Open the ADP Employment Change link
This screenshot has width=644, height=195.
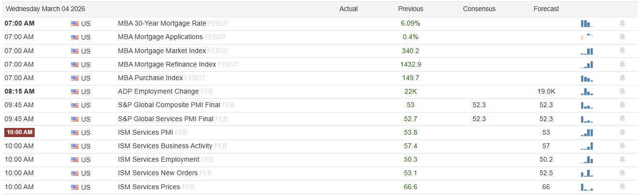tap(158, 91)
